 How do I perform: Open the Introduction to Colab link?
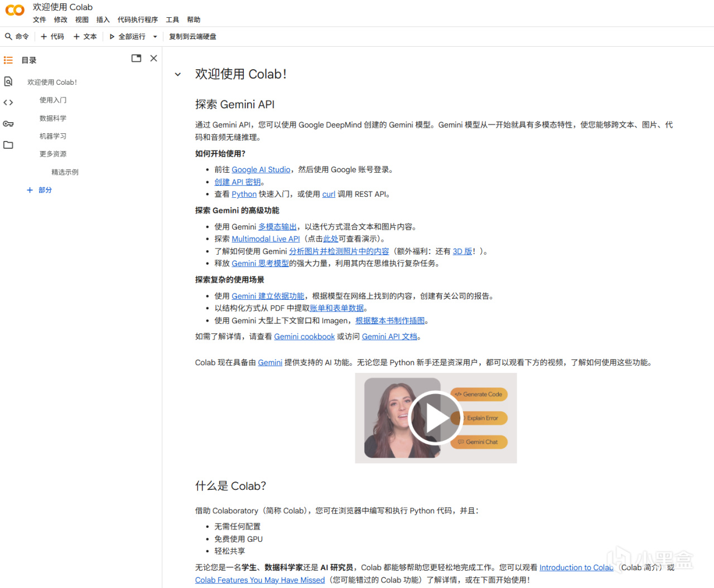coord(576,567)
